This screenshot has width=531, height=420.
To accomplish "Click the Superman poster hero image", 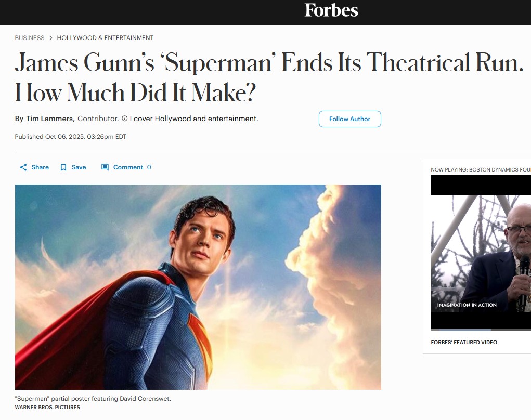I will pos(198,287).
